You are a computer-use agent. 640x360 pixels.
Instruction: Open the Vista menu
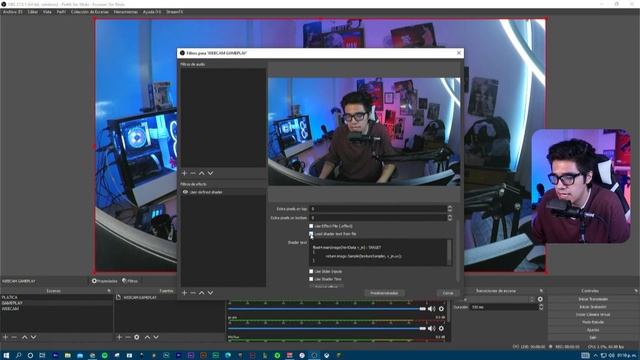(x=47, y=12)
